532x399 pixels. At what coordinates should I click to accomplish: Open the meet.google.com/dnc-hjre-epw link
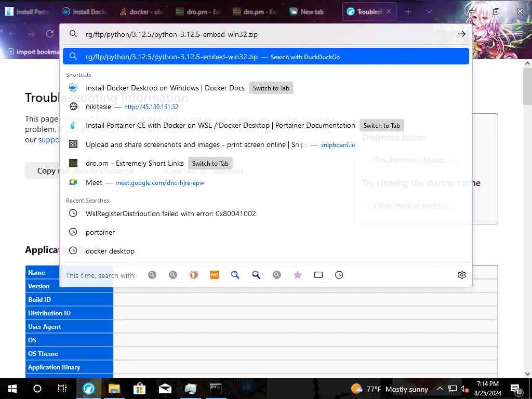[159, 183]
